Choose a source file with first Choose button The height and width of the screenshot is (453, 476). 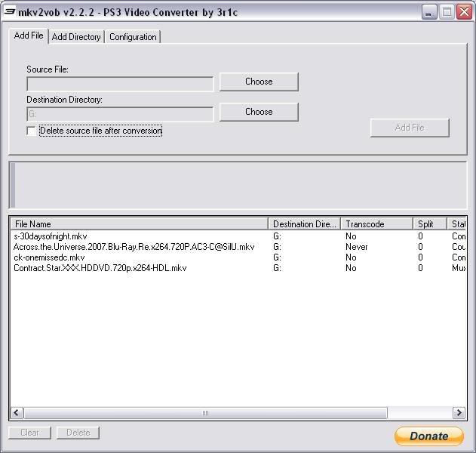(259, 82)
